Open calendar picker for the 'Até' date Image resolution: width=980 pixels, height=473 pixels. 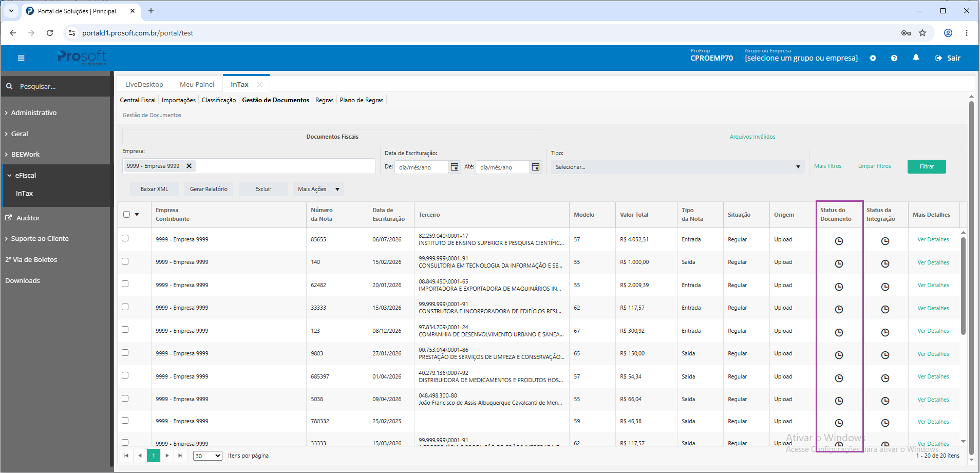pyautogui.click(x=535, y=167)
